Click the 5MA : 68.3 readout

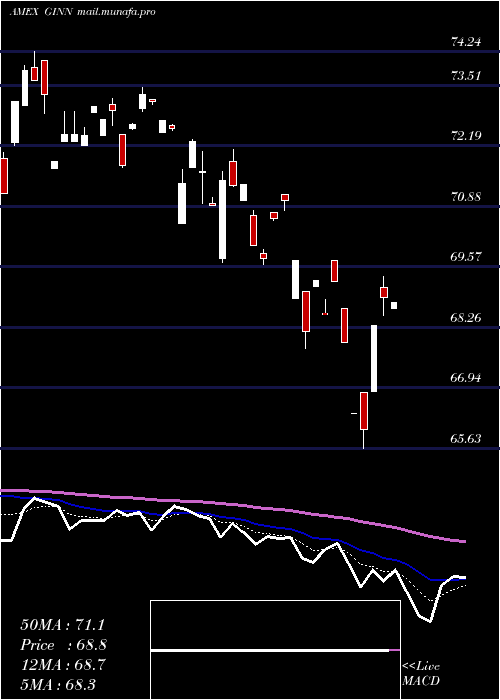tap(58, 684)
